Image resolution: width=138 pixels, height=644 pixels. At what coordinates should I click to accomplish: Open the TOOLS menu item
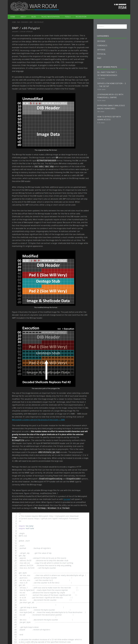click(68, 17)
